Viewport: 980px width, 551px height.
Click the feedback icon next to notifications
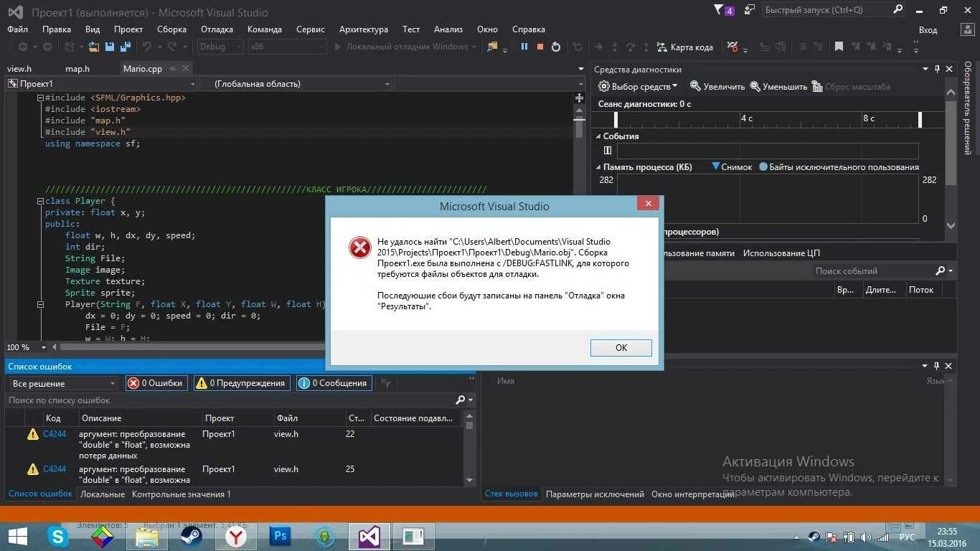point(750,10)
